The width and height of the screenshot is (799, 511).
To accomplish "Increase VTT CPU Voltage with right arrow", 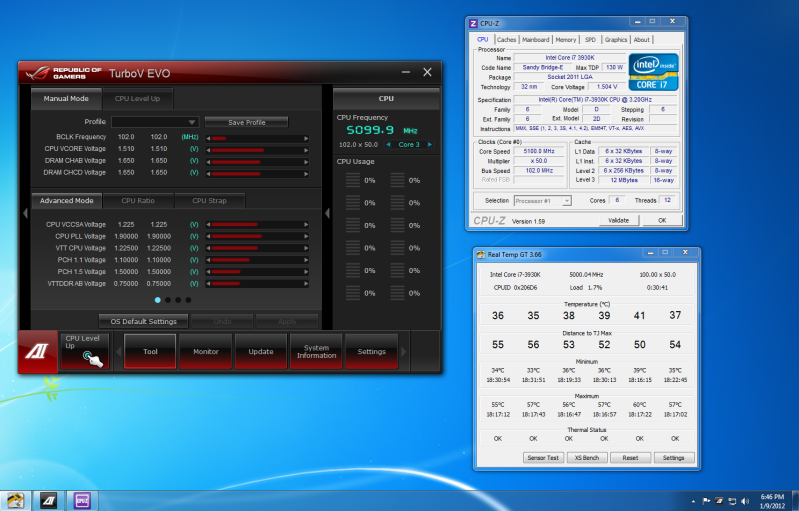I will 306,248.
